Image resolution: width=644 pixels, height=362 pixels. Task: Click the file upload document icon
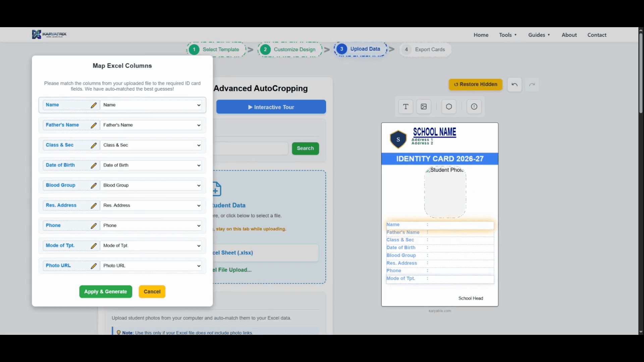(x=217, y=189)
